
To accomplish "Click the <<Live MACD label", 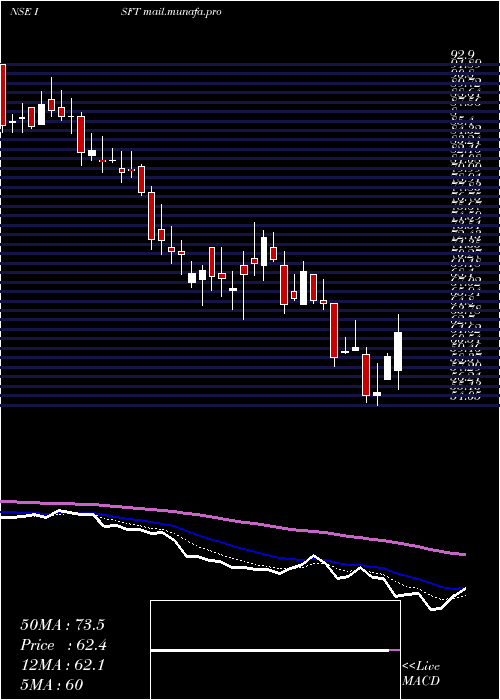I will tap(421, 674).
